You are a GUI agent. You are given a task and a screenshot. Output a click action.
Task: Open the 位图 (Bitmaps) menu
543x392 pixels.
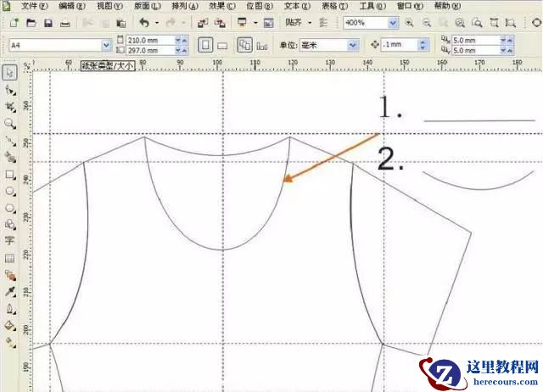[x=260, y=6]
